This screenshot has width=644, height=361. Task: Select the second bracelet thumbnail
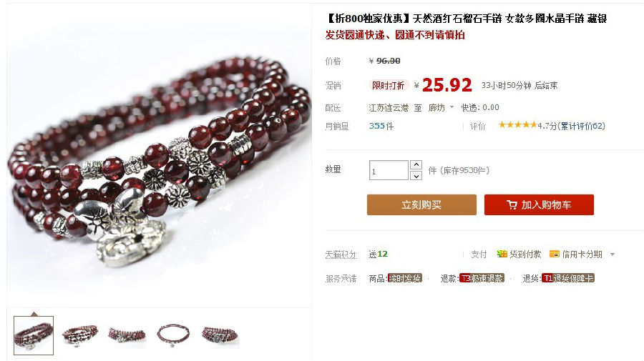(80, 335)
